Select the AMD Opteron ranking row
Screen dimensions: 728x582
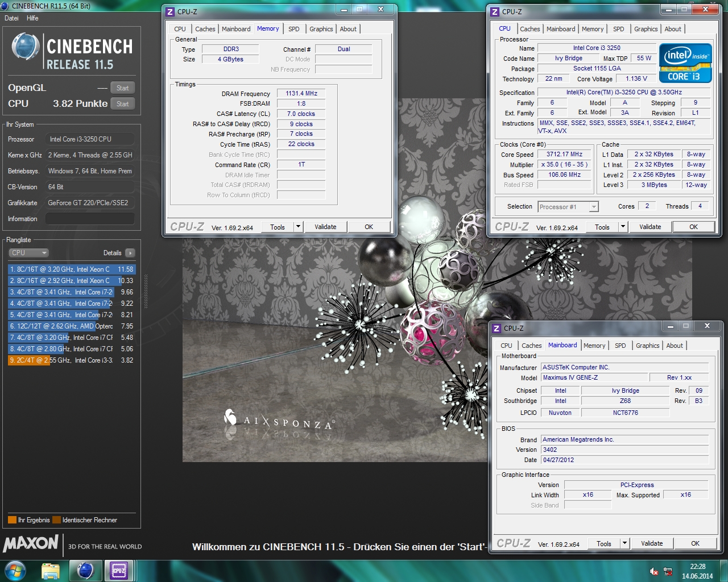pos(72,326)
